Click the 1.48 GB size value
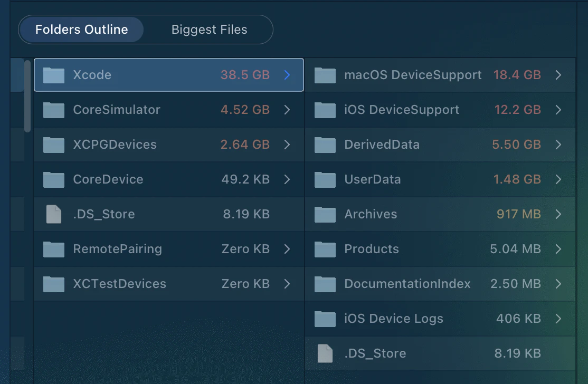Screen dimensions: 588x384 (x=517, y=179)
